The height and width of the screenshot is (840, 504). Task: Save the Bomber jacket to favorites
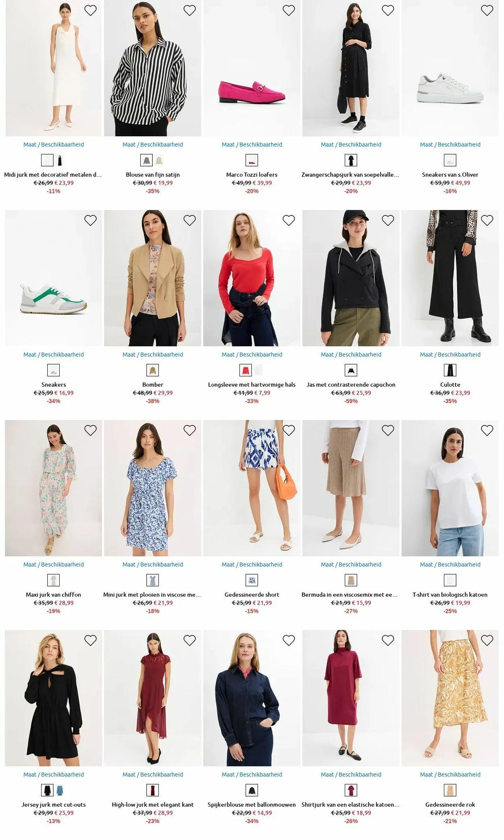190,220
